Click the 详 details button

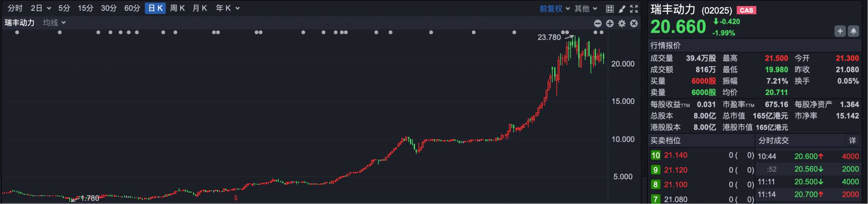(852, 141)
